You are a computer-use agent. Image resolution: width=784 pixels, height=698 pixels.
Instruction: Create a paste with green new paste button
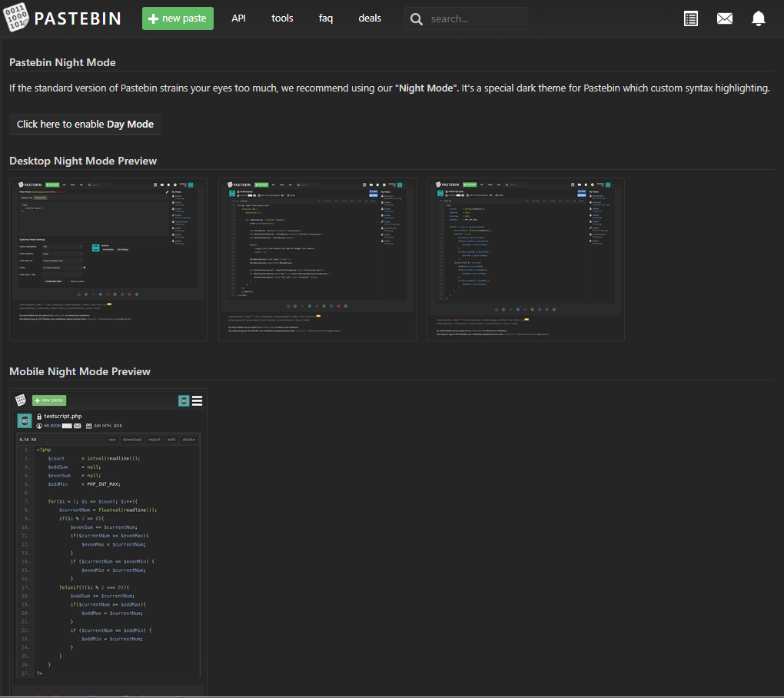click(x=178, y=18)
